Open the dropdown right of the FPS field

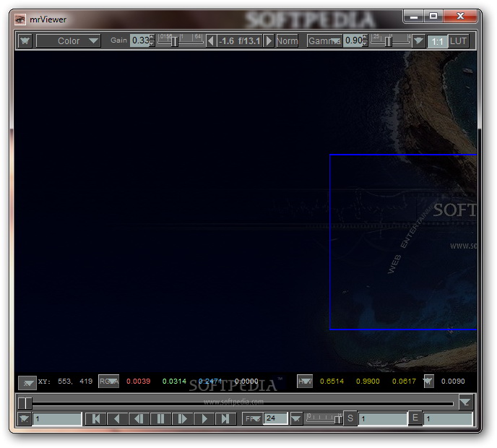coord(296,419)
